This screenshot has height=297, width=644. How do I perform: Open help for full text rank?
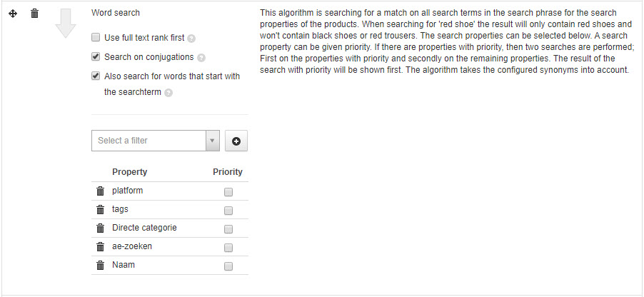(x=191, y=39)
